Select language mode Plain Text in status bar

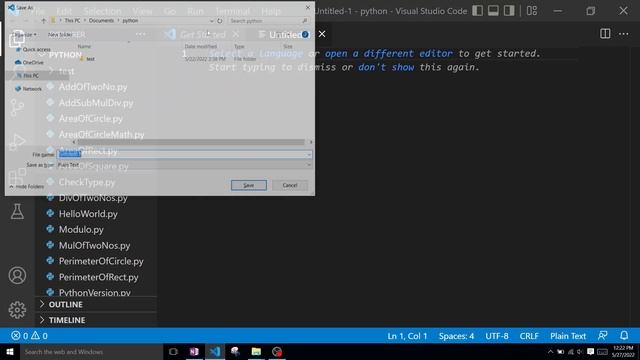coord(568,336)
